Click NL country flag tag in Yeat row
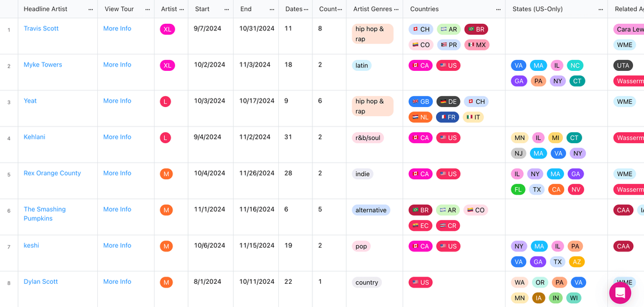 coord(420,117)
